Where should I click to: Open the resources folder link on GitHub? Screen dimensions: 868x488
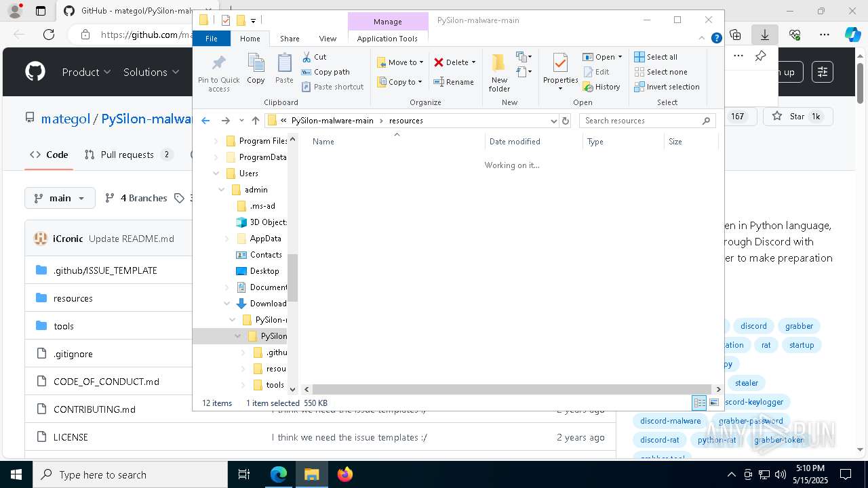(x=73, y=298)
